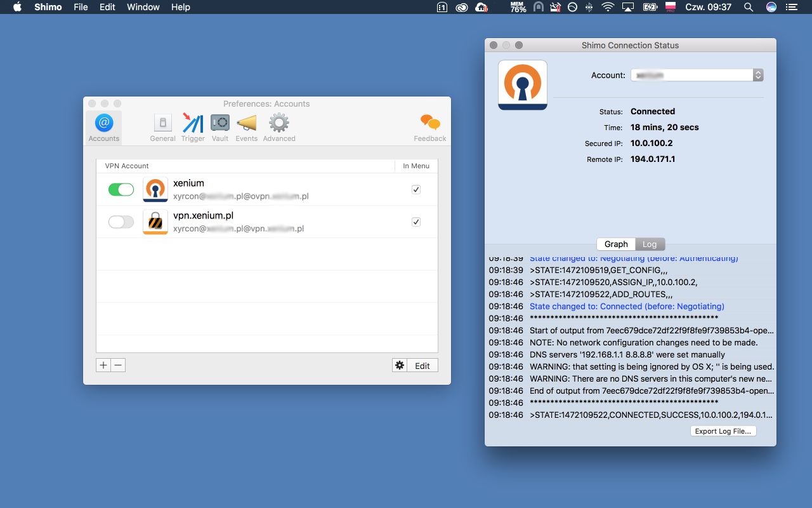Viewport: 812px width, 508px height.
Task: Click the connection time 18 mins, 20 secs
Action: coord(664,127)
